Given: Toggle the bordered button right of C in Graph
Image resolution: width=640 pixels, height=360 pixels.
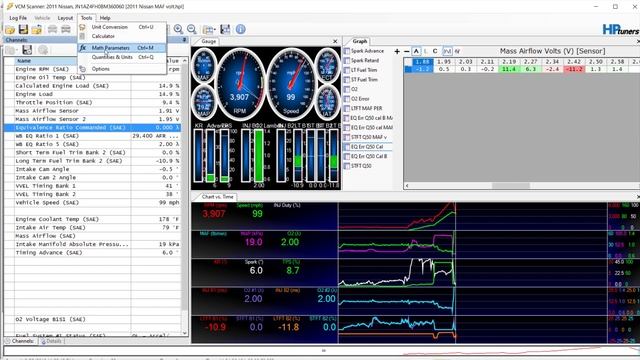Looking at the screenshot, I should click(447, 51).
